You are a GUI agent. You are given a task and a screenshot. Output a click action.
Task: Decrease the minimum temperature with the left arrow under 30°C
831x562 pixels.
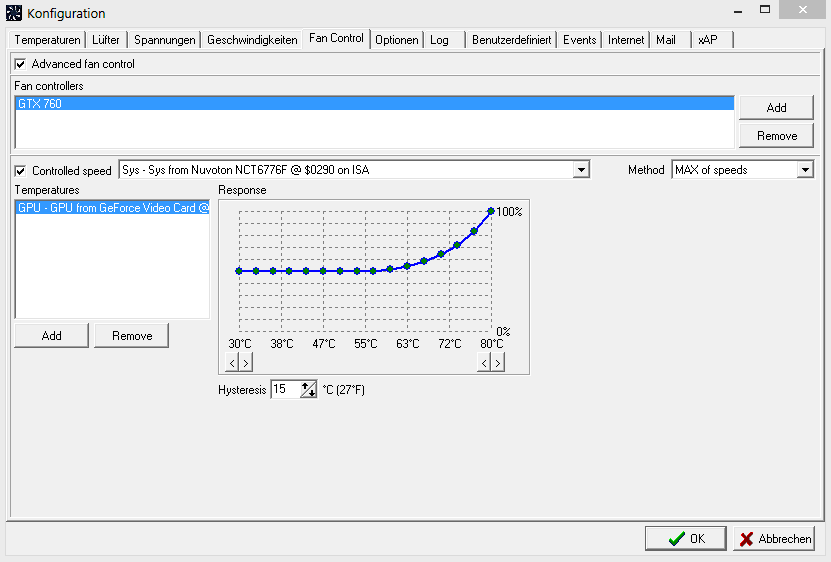tap(232, 363)
